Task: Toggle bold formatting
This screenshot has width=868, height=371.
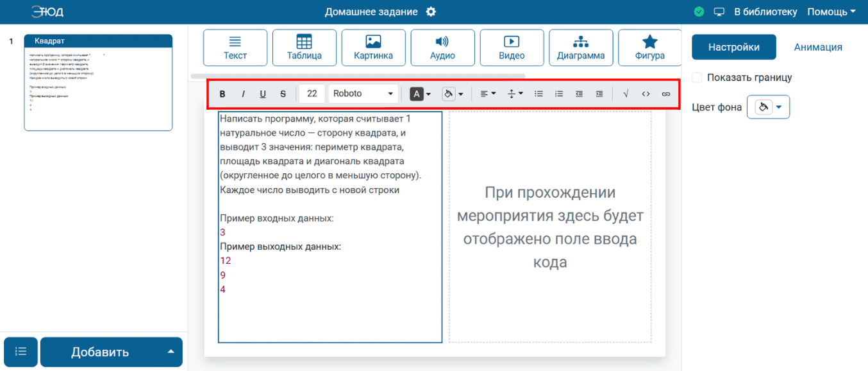Action: click(x=222, y=94)
